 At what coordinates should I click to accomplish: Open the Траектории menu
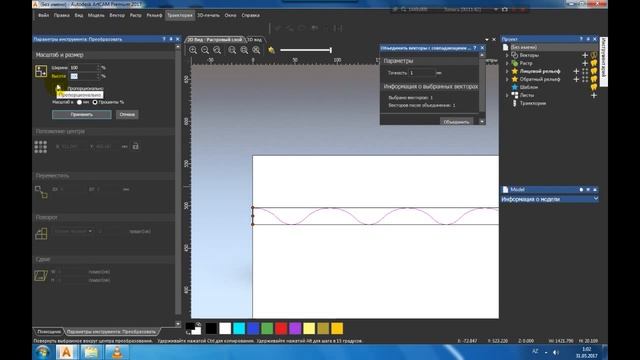pyautogui.click(x=180, y=16)
